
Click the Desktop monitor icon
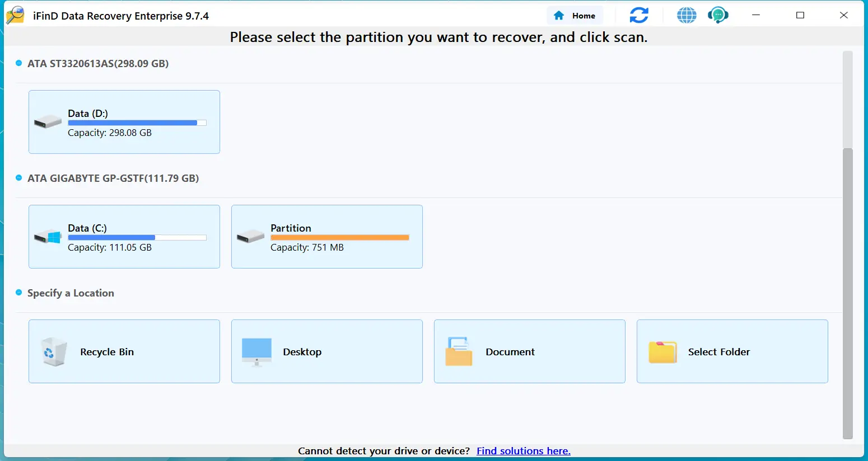click(x=256, y=352)
